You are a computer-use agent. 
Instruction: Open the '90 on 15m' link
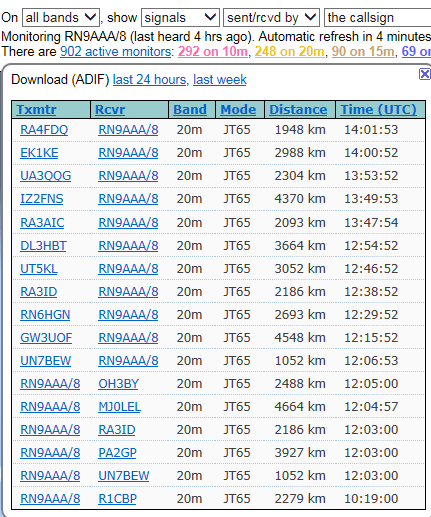click(x=363, y=52)
